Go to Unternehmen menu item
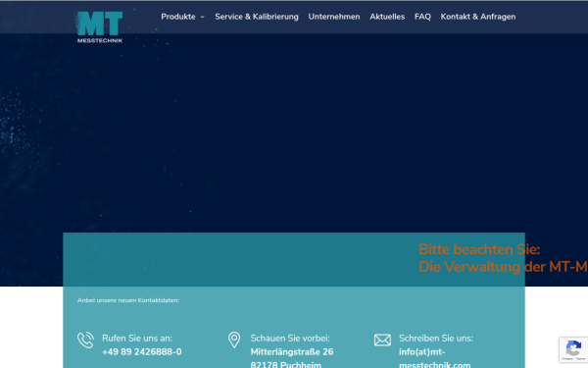The image size is (588, 368). 334,17
